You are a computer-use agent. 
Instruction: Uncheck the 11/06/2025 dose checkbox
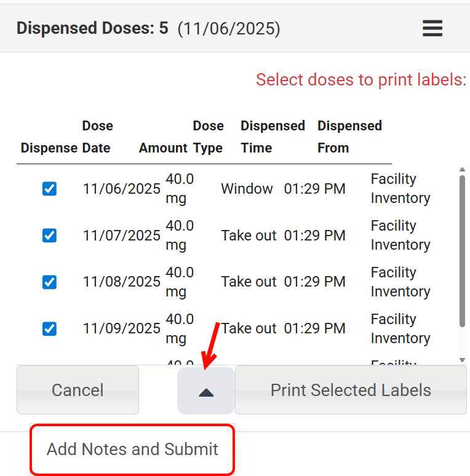tap(50, 189)
